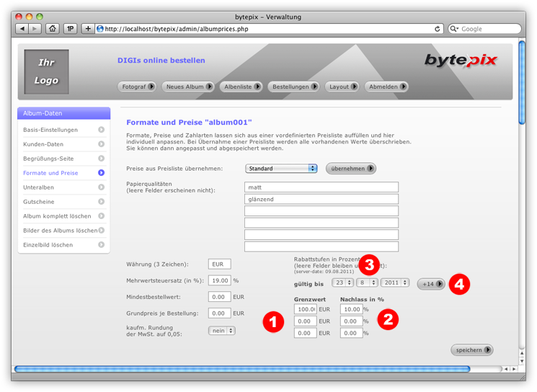
Task: Click the speichern button
Action: (x=472, y=350)
